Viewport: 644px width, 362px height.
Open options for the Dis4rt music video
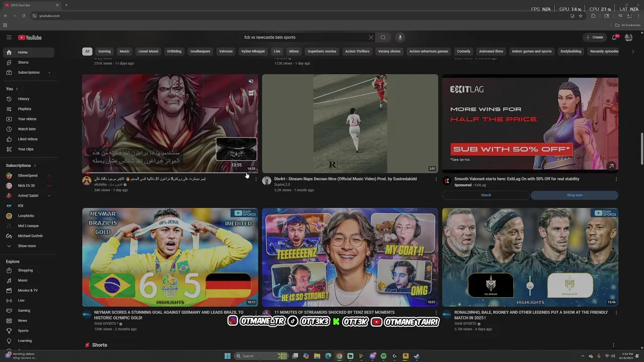click(x=436, y=179)
